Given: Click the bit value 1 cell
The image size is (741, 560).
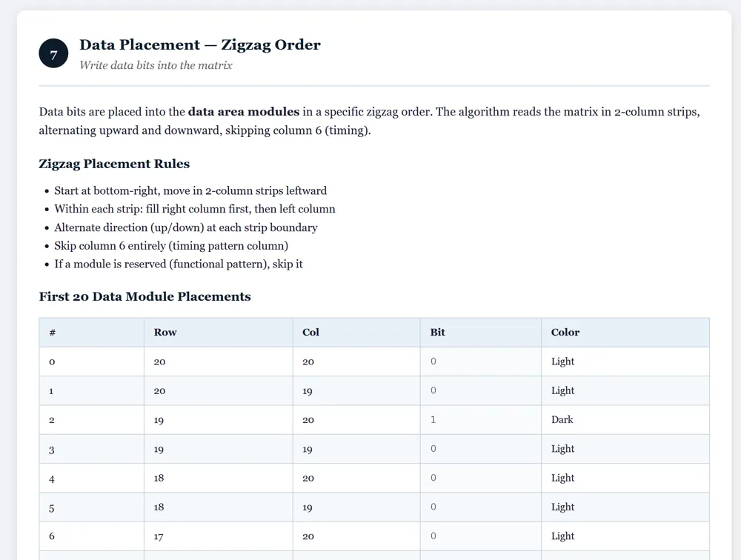Looking at the screenshot, I should [481, 420].
